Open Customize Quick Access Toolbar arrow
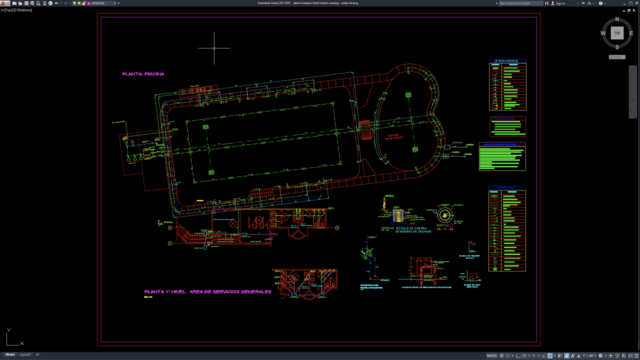Viewport: 640px width, 360px height. pos(118,3)
